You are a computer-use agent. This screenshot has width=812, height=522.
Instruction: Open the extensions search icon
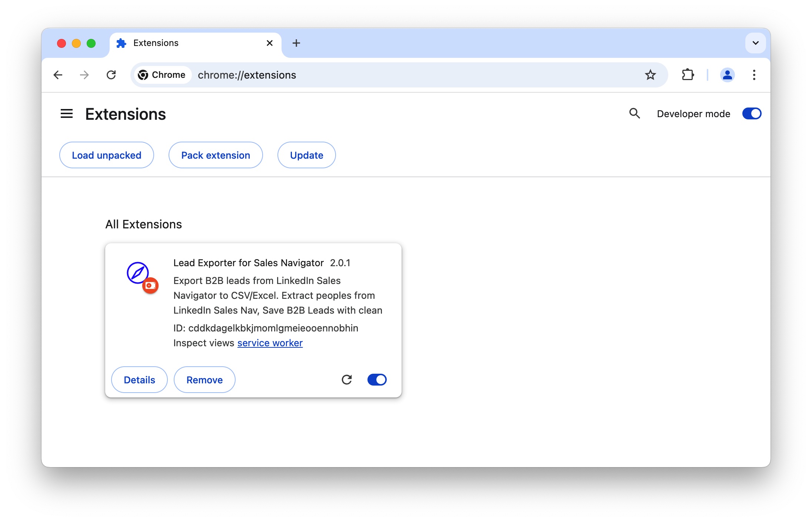click(635, 114)
